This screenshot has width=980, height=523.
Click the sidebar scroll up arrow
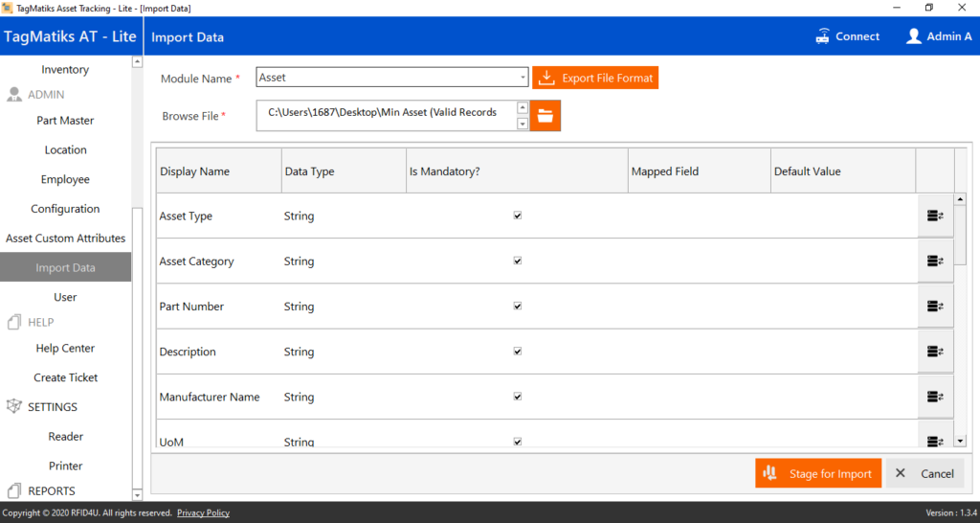(138, 62)
